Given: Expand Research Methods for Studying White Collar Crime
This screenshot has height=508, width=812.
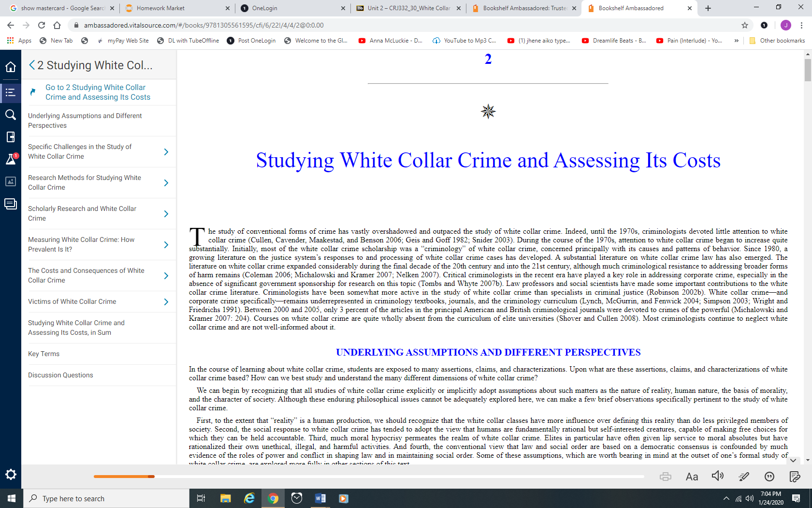Looking at the screenshot, I should (x=166, y=183).
